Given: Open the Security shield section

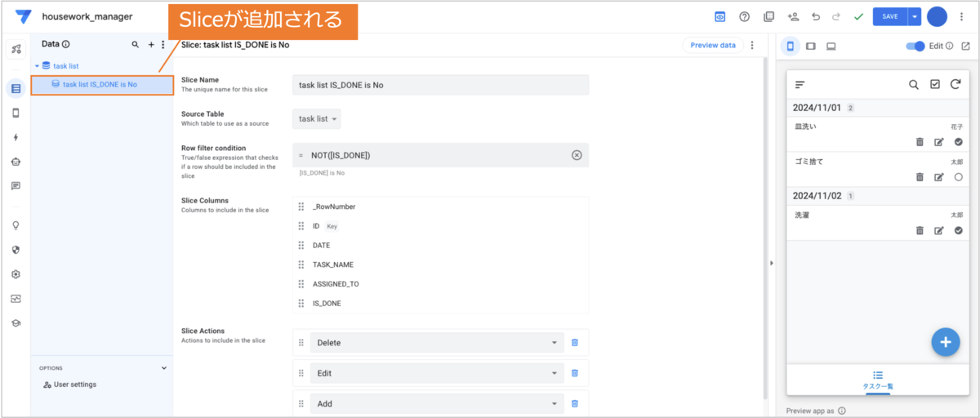Looking at the screenshot, I should coord(16,250).
